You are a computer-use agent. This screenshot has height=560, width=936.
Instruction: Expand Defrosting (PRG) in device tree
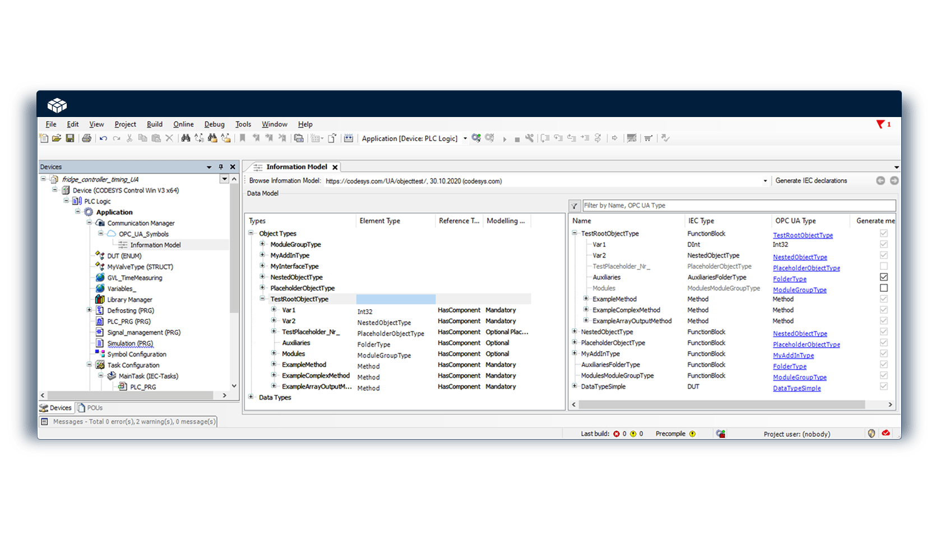(x=89, y=310)
